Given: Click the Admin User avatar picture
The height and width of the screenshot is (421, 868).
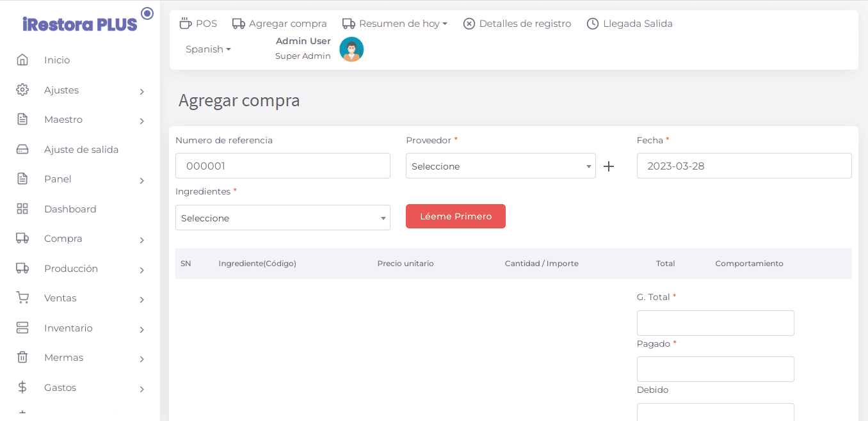Looking at the screenshot, I should 351,49.
